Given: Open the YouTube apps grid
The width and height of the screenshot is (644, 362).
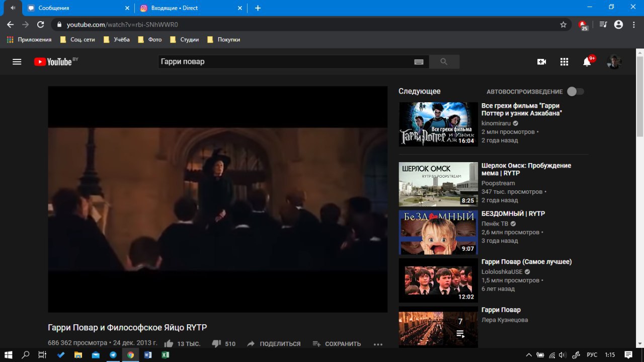Looking at the screenshot, I should click(564, 62).
